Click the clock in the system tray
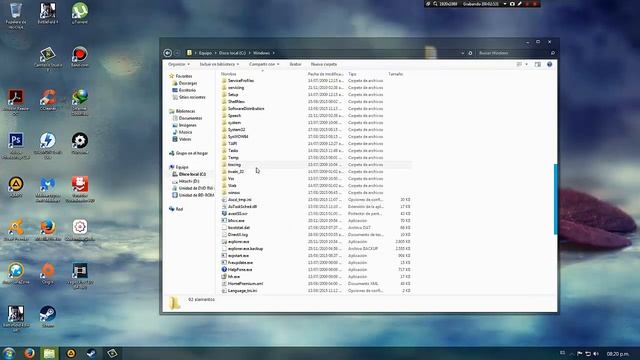Viewport: 640px width, 360px height. (x=618, y=354)
